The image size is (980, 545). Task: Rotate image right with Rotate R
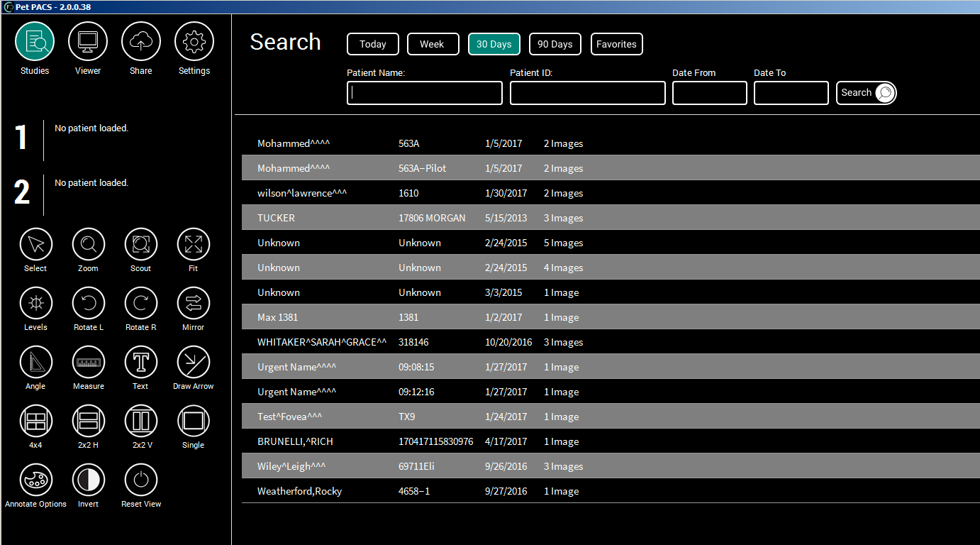[x=141, y=304]
